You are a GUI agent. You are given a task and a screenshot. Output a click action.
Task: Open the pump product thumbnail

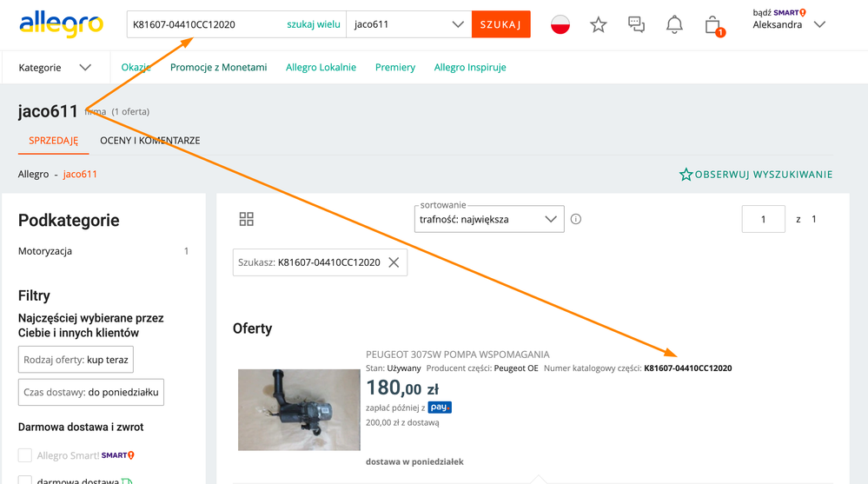click(299, 410)
